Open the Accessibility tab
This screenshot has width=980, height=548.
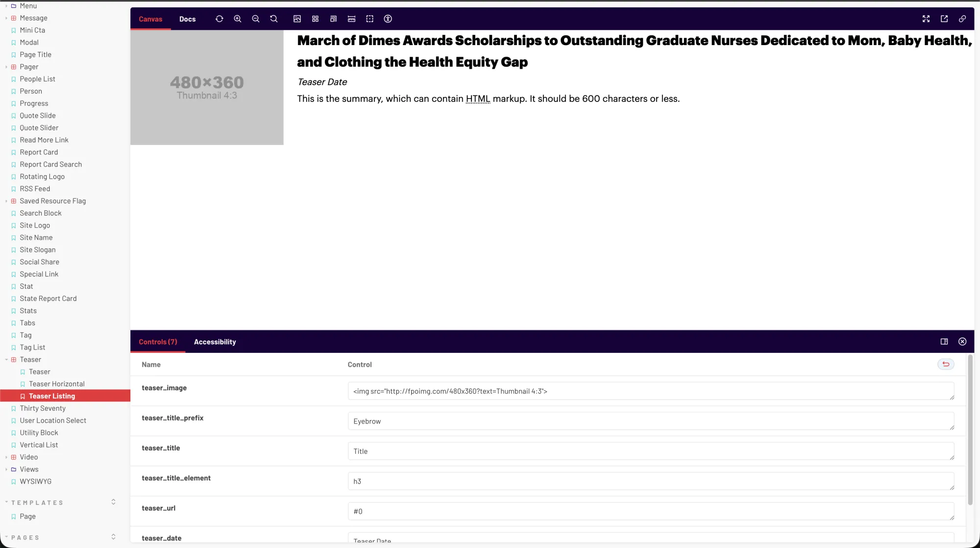(215, 342)
